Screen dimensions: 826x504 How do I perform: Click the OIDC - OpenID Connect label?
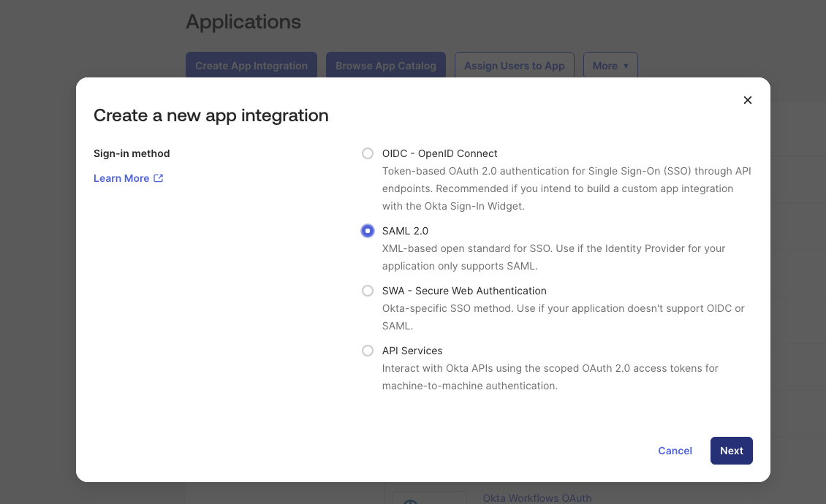tap(439, 153)
